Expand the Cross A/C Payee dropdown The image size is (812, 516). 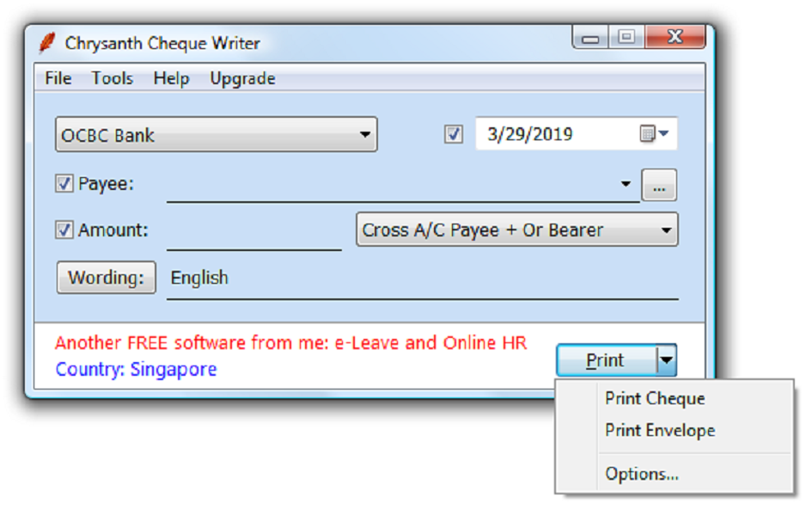pyautogui.click(x=516, y=230)
